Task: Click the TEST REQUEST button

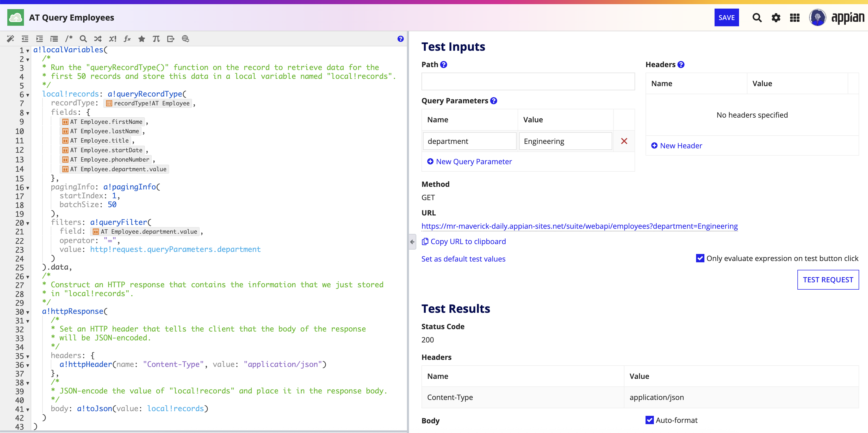Action: (x=828, y=279)
